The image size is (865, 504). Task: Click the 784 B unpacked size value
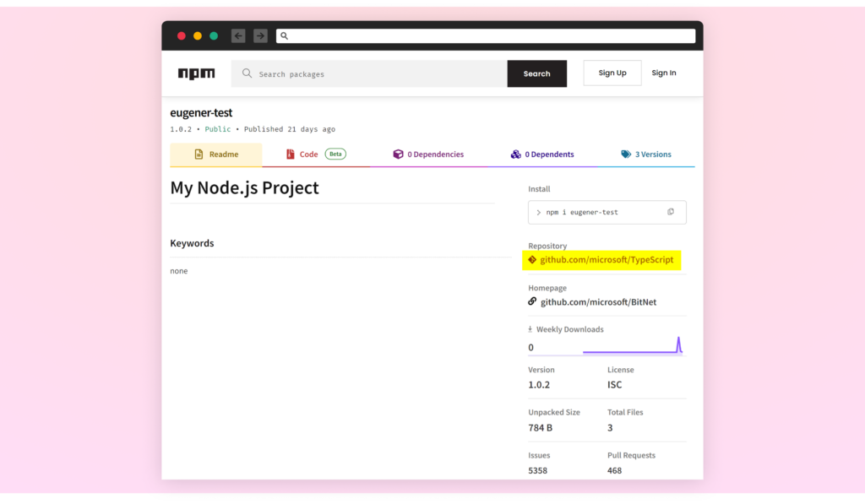540,428
